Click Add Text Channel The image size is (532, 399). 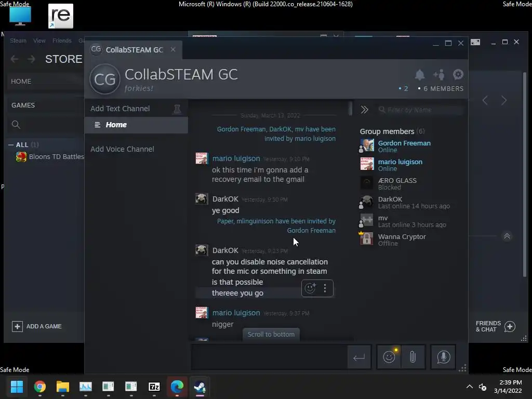[120, 109]
